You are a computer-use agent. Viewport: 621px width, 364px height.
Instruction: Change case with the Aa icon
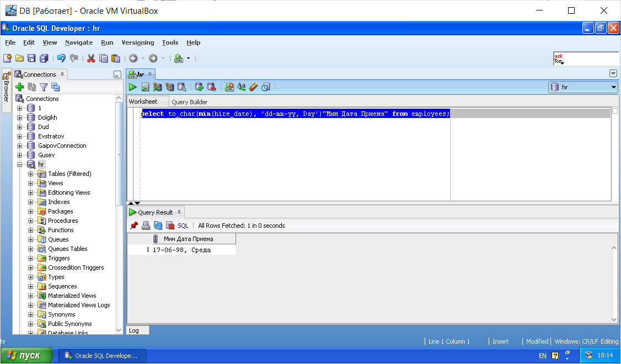coord(242,87)
